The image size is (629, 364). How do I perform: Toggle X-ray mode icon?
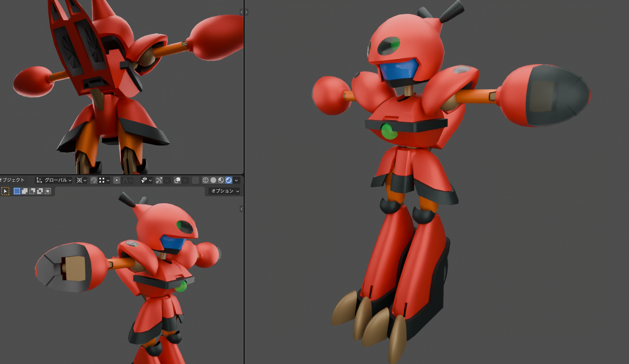[196, 180]
